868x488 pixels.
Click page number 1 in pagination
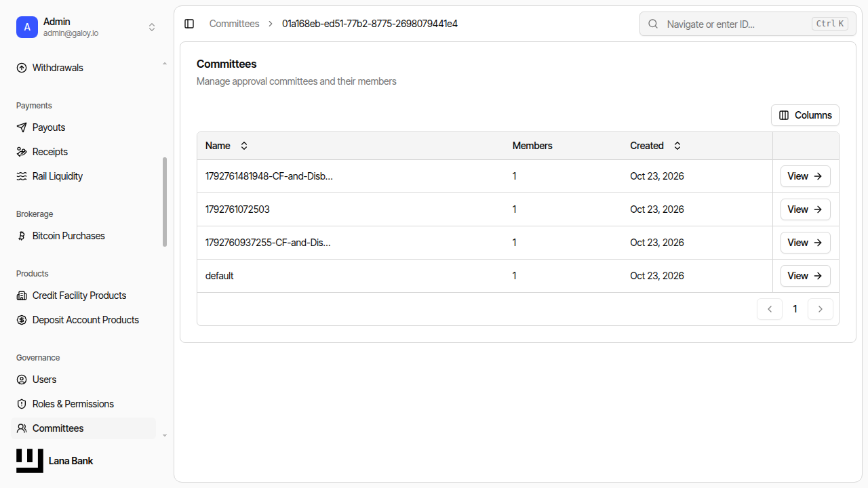[x=795, y=309]
